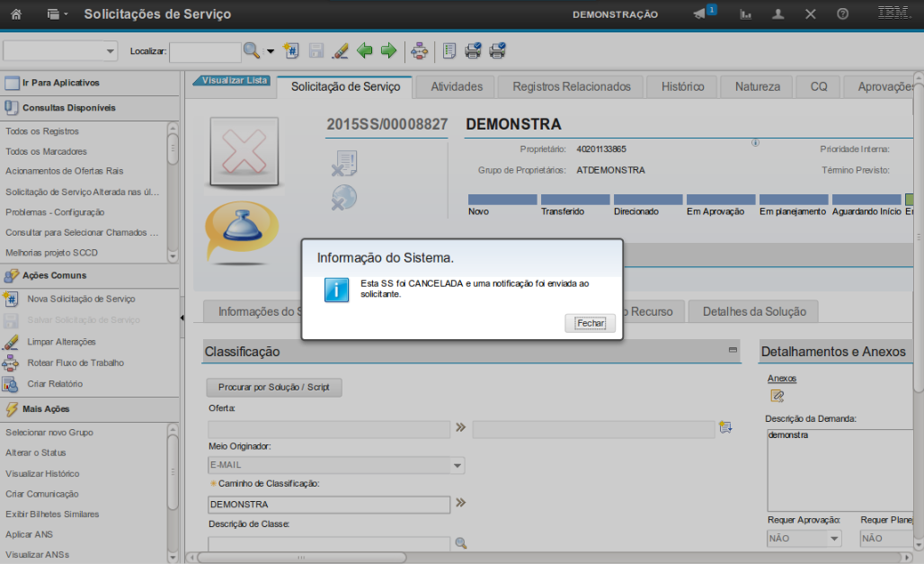Click the Localizar search input field
The height and width of the screenshot is (564, 924).
(x=205, y=51)
